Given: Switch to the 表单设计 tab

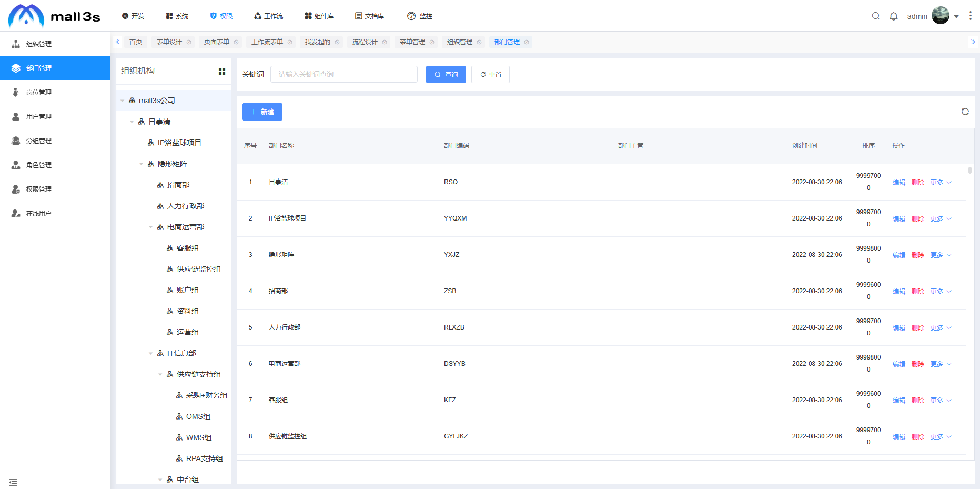Looking at the screenshot, I should pyautogui.click(x=169, y=42).
